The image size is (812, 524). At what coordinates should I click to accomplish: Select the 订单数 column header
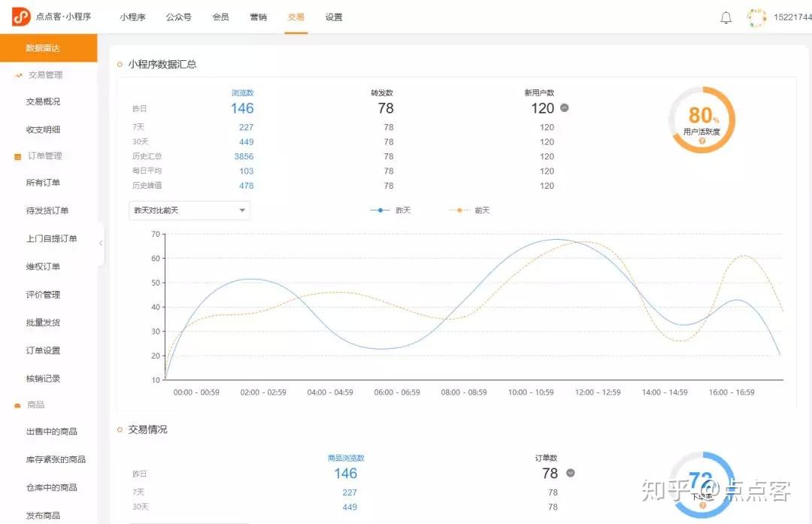[547, 458]
